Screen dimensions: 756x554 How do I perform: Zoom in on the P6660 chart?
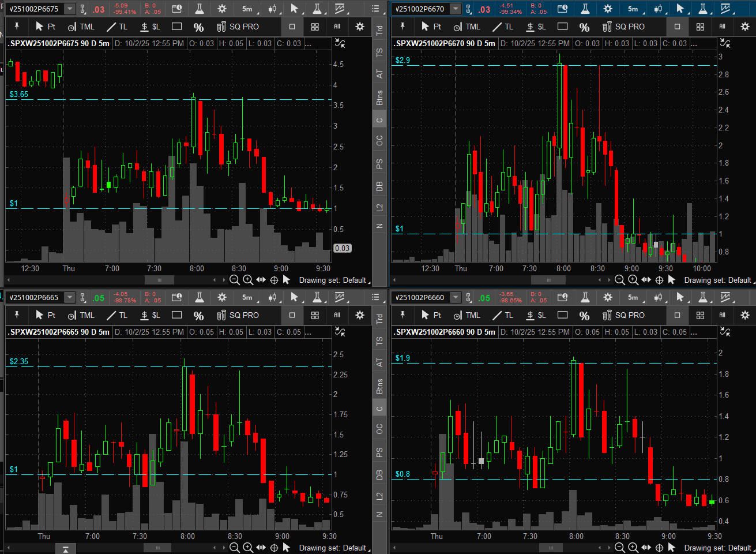click(633, 548)
